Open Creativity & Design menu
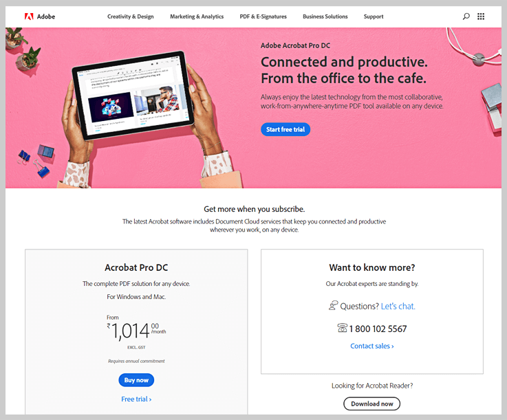Screen dimensions: 507x420 point(130,16)
